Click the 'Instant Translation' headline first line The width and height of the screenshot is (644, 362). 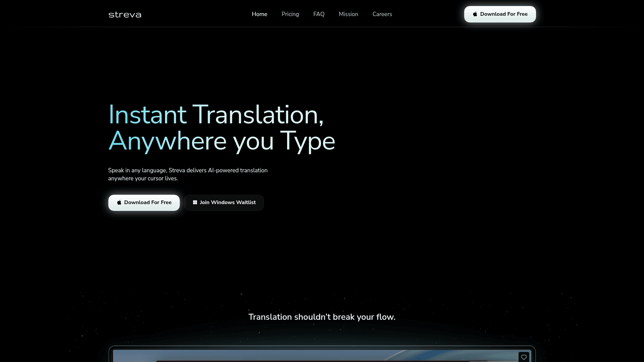tap(216, 115)
